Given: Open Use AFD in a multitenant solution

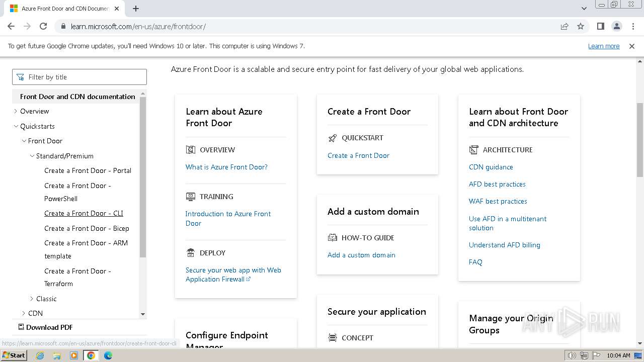Looking at the screenshot, I should coord(508,223).
